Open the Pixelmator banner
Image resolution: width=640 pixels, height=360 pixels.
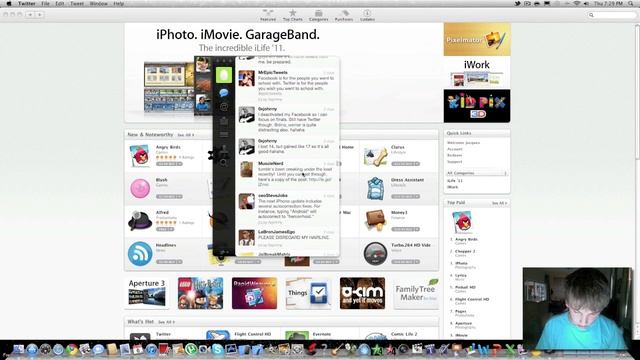[477, 39]
